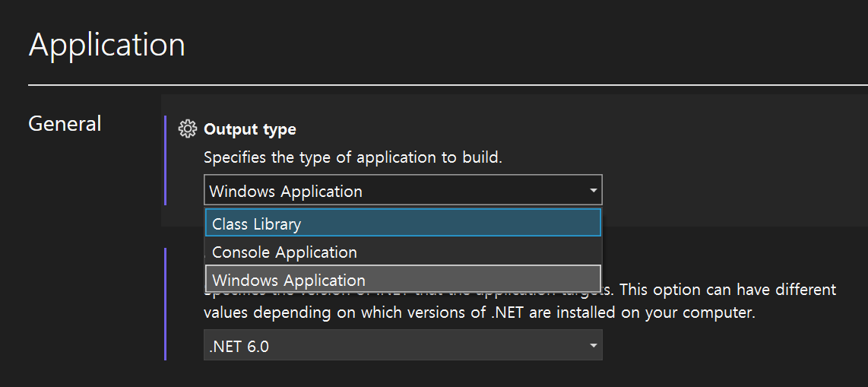Collapse the Output type combo box
The image size is (868, 387).
tap(403, 191)
